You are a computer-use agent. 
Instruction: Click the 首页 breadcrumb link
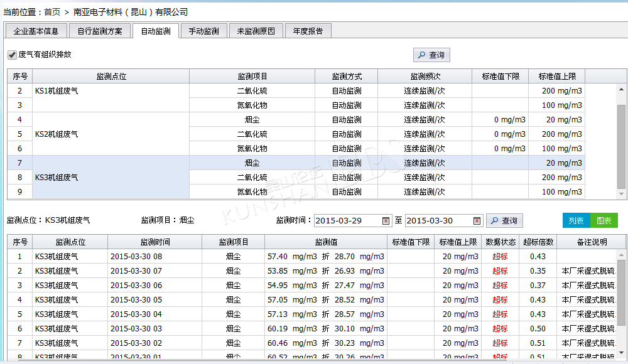click(x=52, y=12)
